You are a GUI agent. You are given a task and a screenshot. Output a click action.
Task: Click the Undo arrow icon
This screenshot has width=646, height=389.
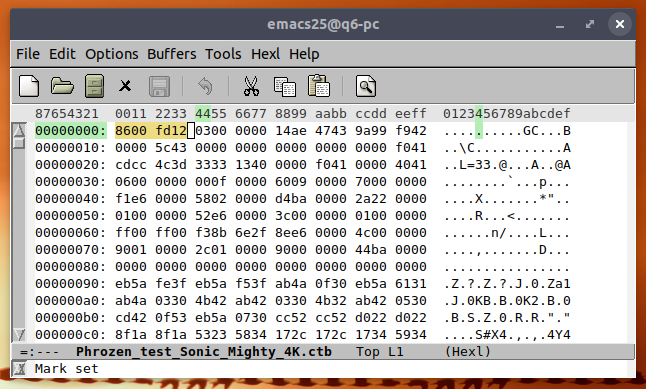[x=205, y=86]
